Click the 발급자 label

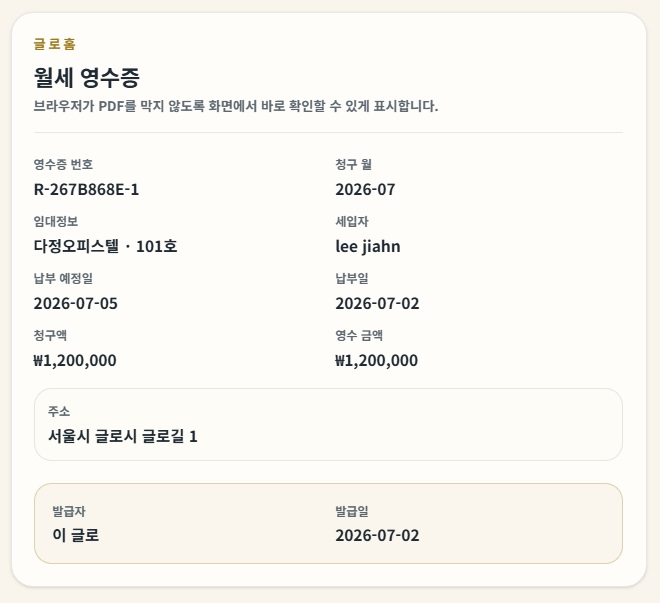coord(69,511)
